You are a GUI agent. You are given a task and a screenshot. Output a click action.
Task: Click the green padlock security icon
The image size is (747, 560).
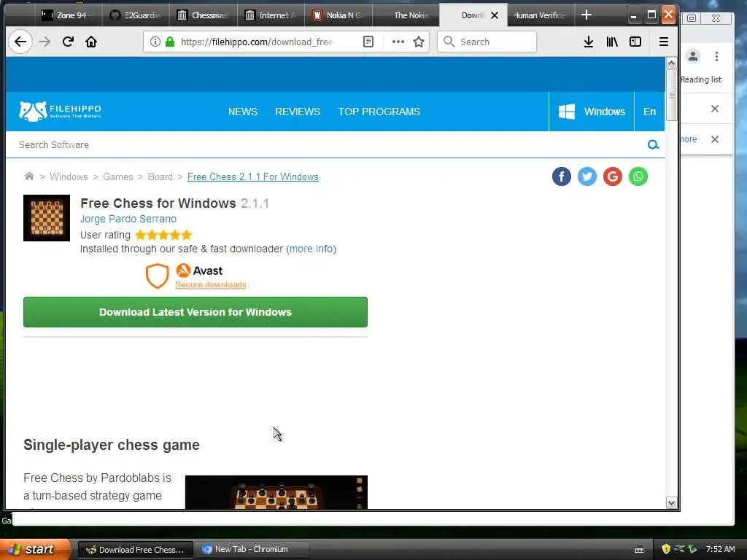tap(170, 42)
